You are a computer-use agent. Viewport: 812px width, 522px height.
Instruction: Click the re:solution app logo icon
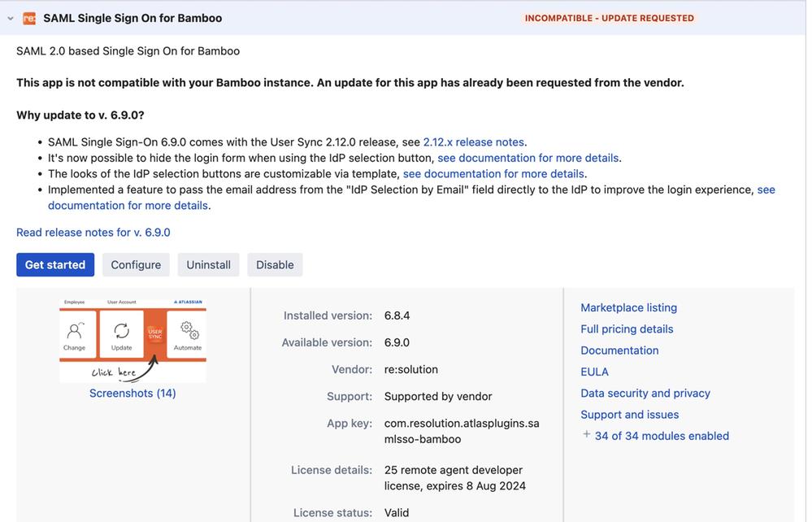(x=29, y=18)
